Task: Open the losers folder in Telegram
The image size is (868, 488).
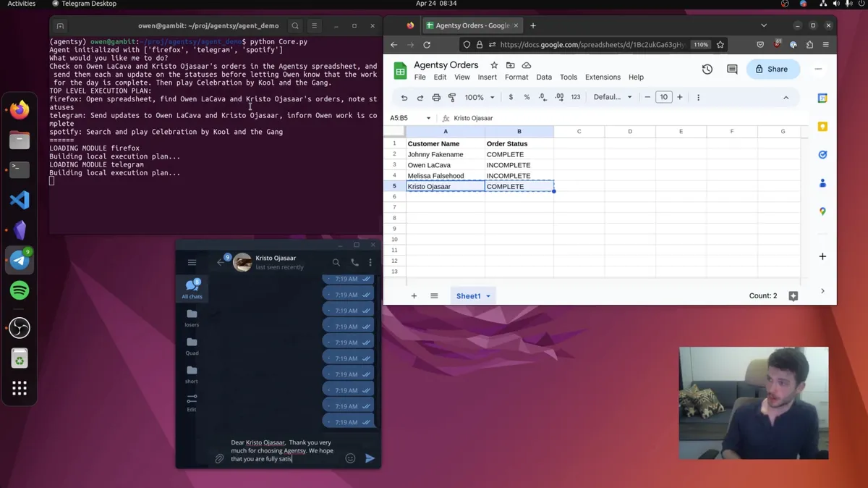Action: point(192,317)
